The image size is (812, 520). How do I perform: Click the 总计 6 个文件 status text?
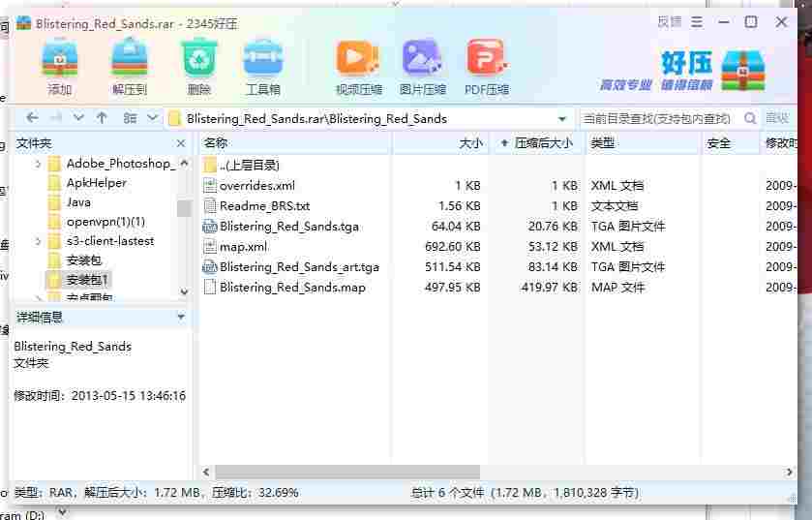tap(448, 493)
